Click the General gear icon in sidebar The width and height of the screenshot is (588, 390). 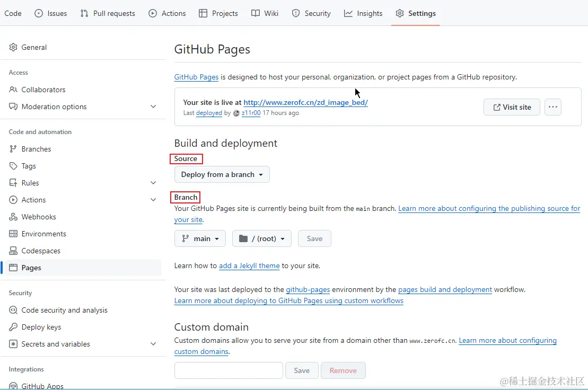(13, 47)
